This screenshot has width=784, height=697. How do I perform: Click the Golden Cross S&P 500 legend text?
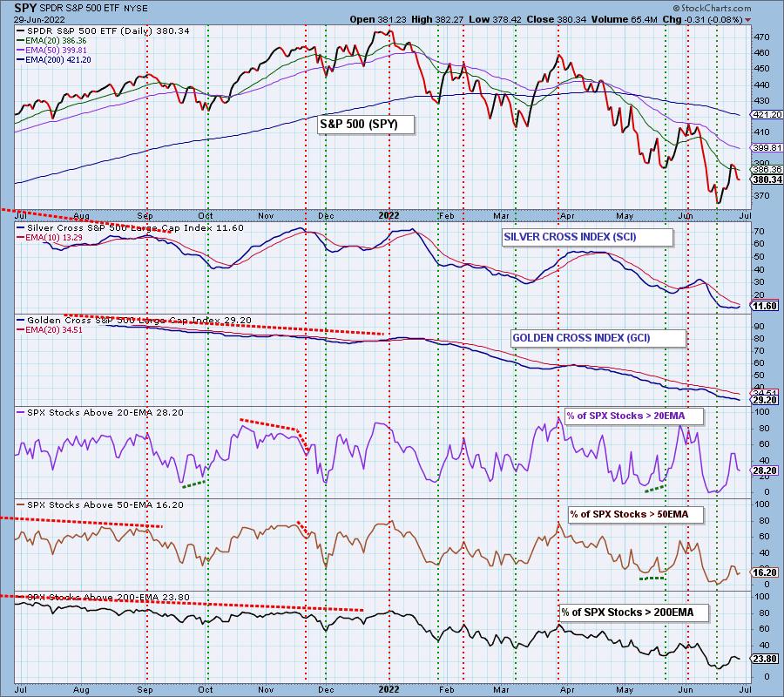coord(134,320)
